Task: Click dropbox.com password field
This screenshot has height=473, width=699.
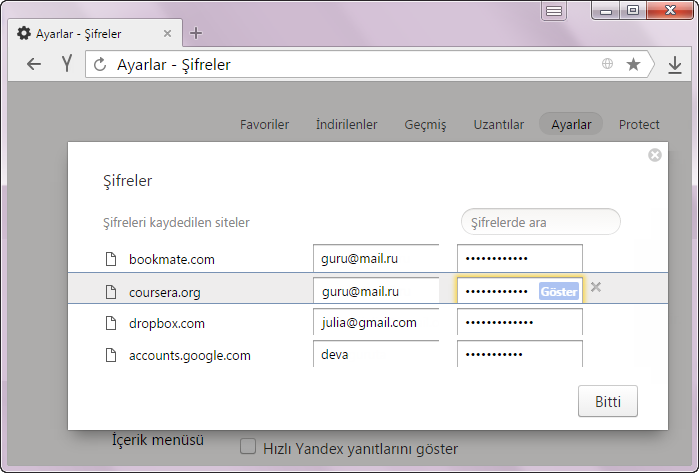Action: [x=520, y=322]
